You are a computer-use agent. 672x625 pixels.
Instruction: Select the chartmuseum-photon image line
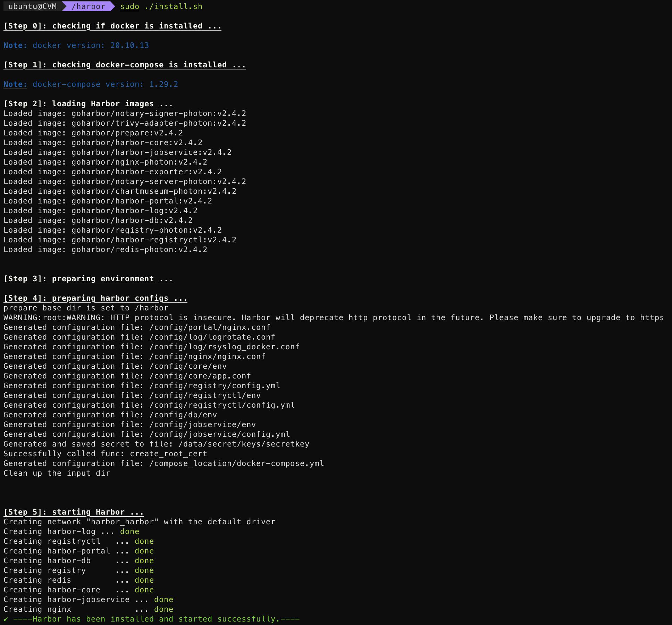(120, 191)
